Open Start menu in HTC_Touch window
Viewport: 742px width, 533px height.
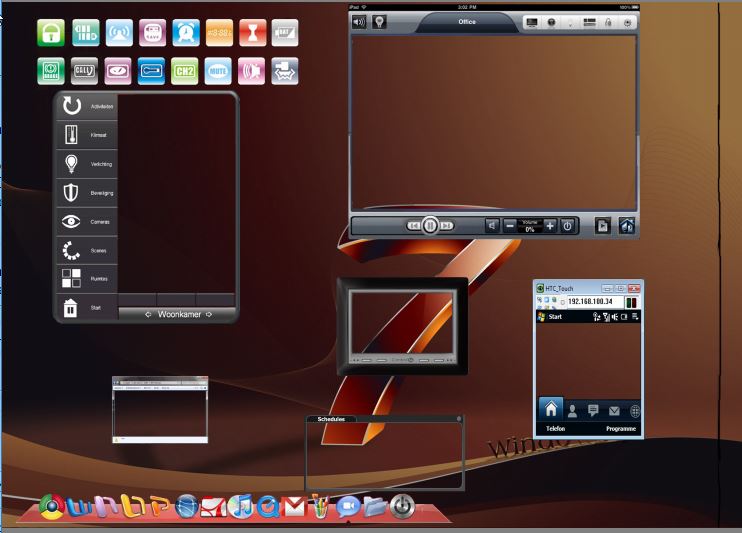pos(550,317)
